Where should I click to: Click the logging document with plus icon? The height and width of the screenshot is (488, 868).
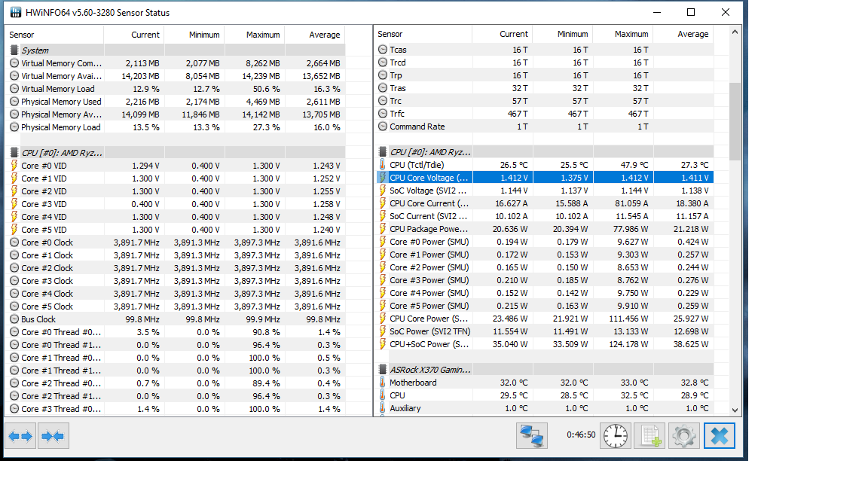[x=649, y=435]
